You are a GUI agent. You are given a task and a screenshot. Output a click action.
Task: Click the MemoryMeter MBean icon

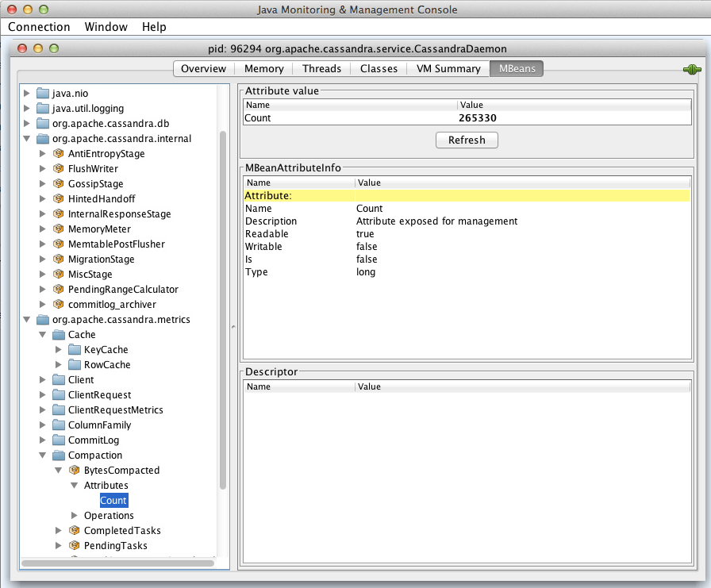pyautogui.click(x=58, y=229)
